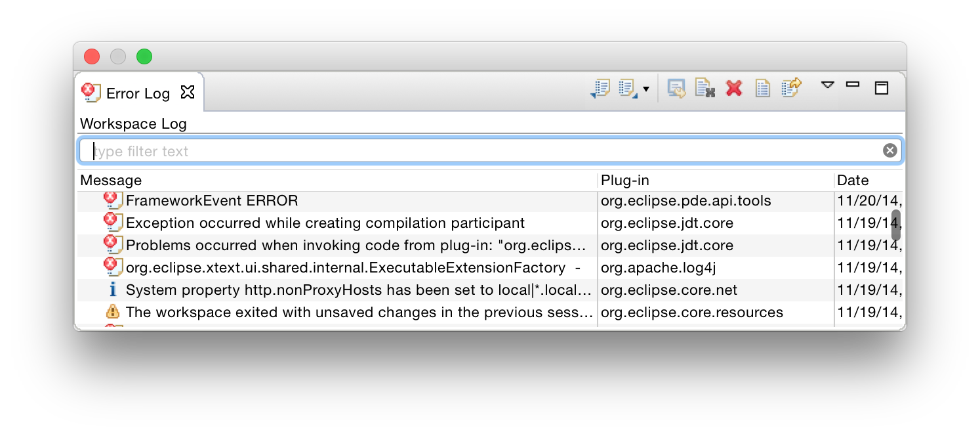980x436 pixels.
Task: Click the log icon with gray X
Action: [705, 88]
